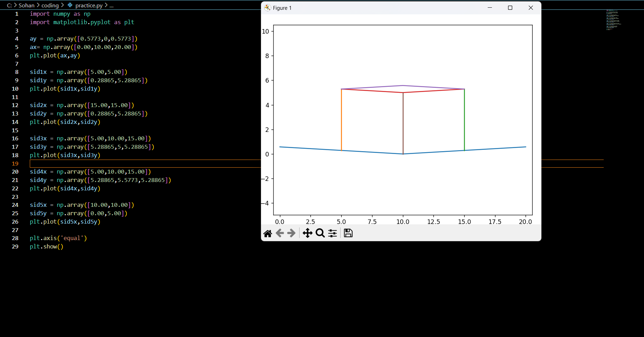The image size is (644, 337).
Task: Reset plot view with Home icon
Action: 268,233
